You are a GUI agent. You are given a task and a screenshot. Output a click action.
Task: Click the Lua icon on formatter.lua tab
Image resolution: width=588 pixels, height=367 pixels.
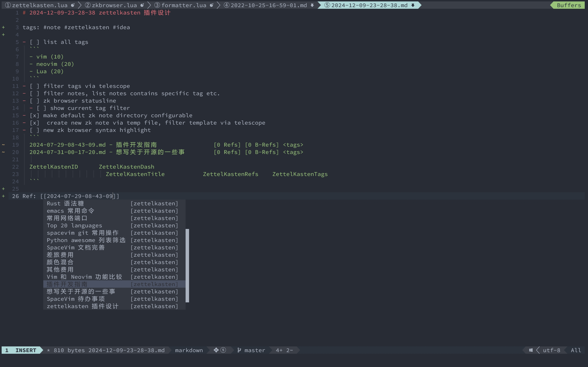tap(212, 5)
